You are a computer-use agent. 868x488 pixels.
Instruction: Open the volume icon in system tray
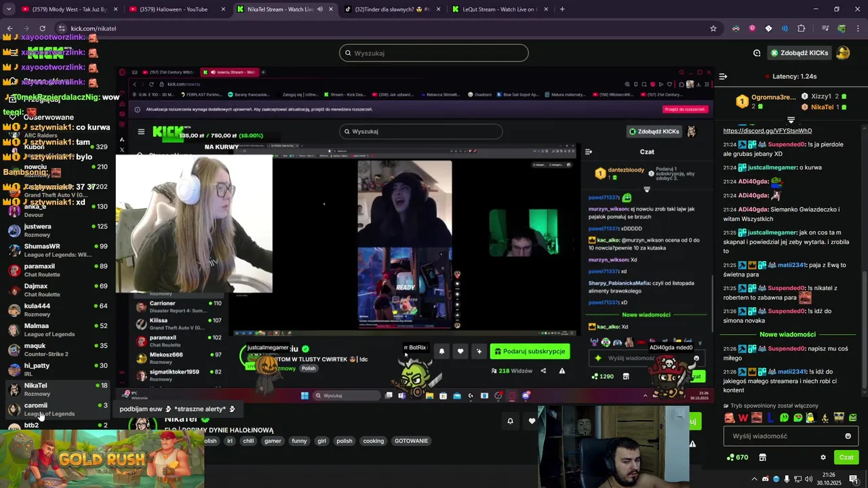click(809, 479)
